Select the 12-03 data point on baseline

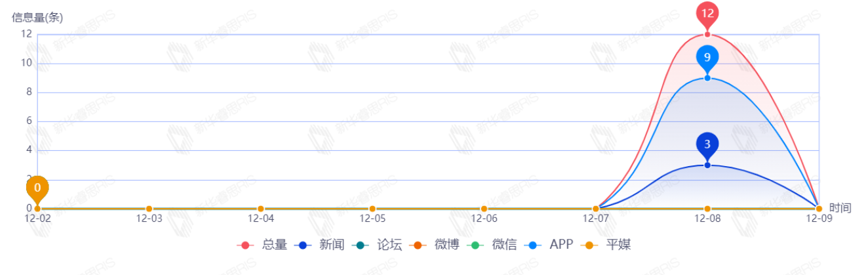(149, 209)
